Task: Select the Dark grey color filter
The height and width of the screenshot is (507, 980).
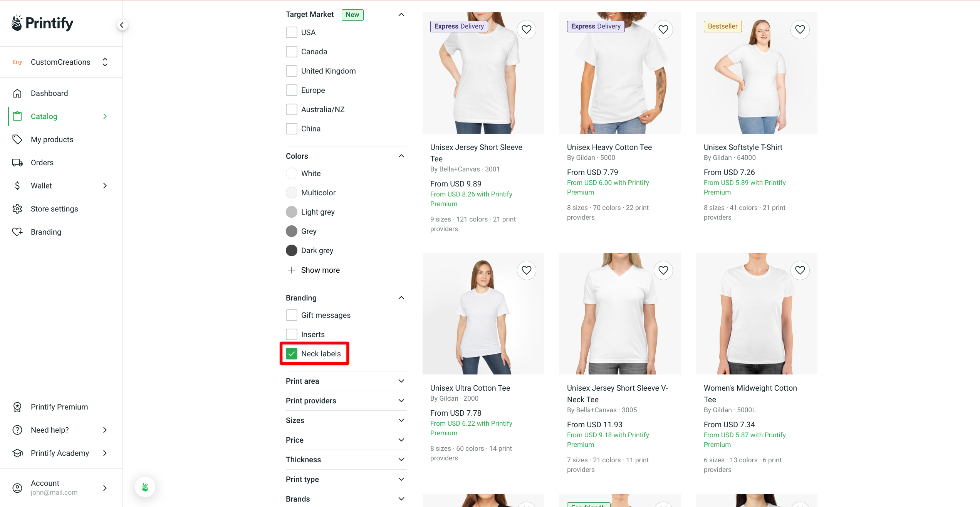Action: (292, 250)
